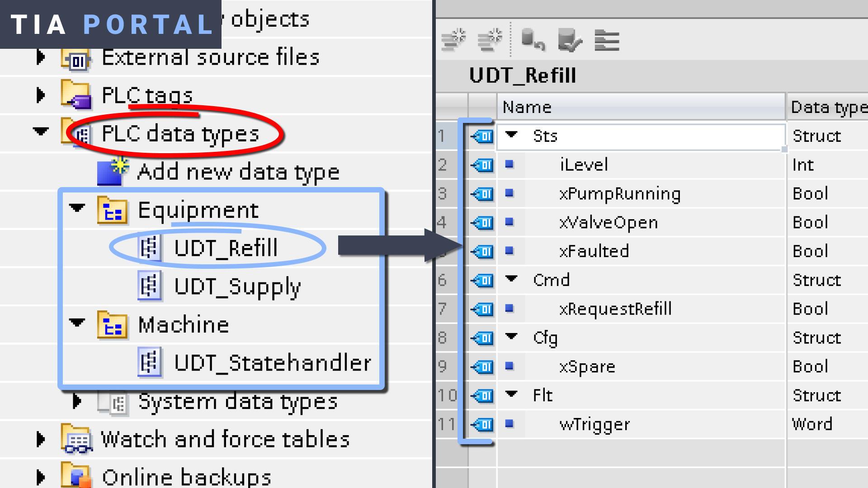The height and width of the screenshot is (488, 868).
Task: Click the Int data type cell
Action: tap(828, 165)
